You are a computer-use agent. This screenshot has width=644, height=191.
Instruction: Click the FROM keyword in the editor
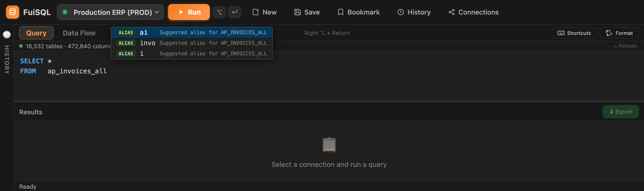pos(28,71)
